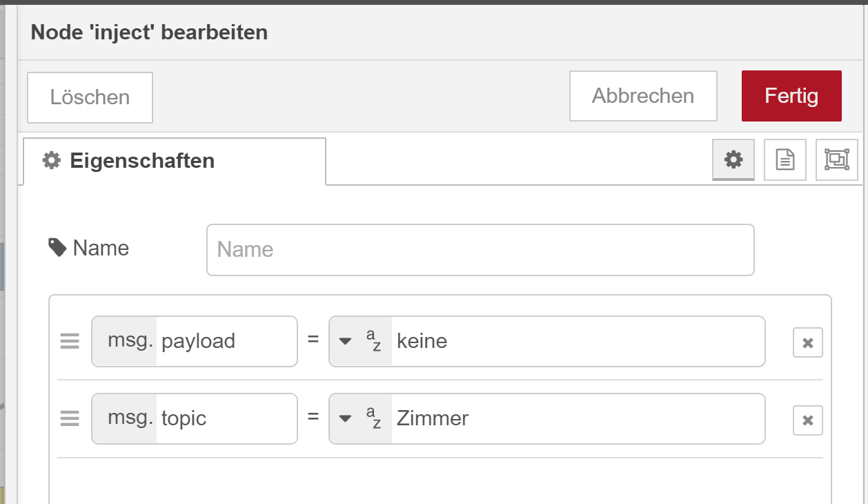Click the string type icon for topic
Image resolution: width=868 pixels, height=504 pixels.
[373, 418]
